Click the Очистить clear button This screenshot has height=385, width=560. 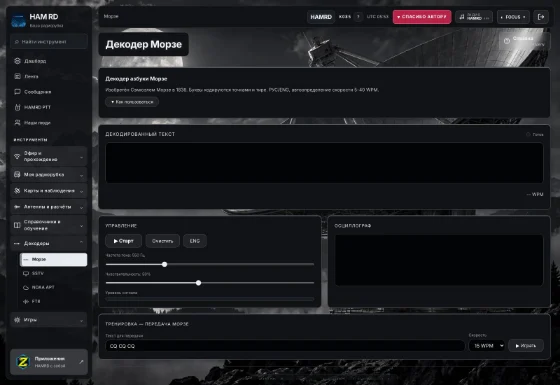pos(162,241)
